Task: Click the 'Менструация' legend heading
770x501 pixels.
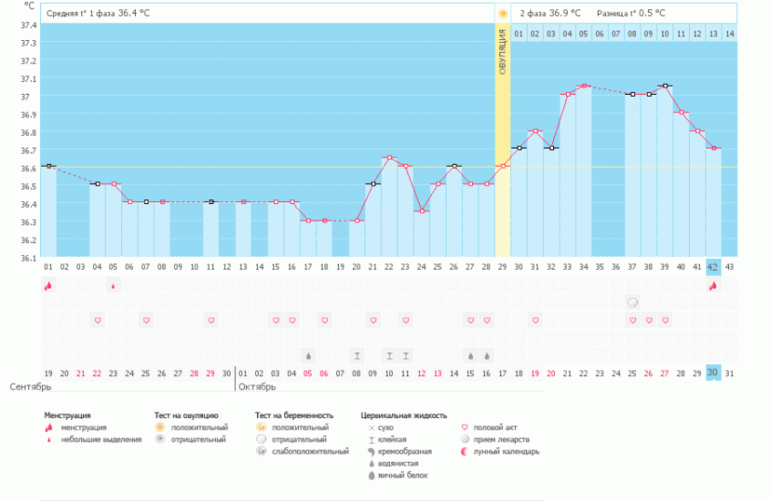Action: 67,416
